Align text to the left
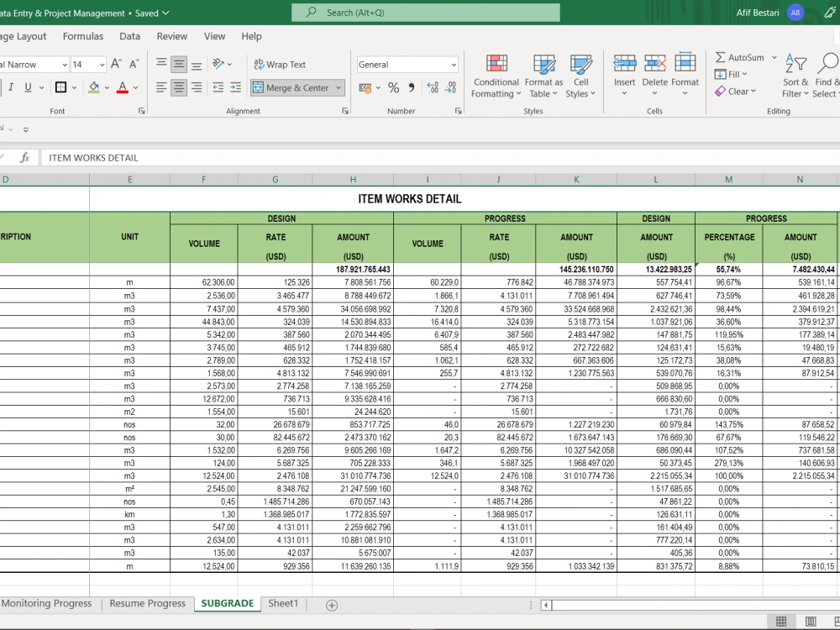Image resolution: width=840 pixels, height=630 pixels. point(161,87)
